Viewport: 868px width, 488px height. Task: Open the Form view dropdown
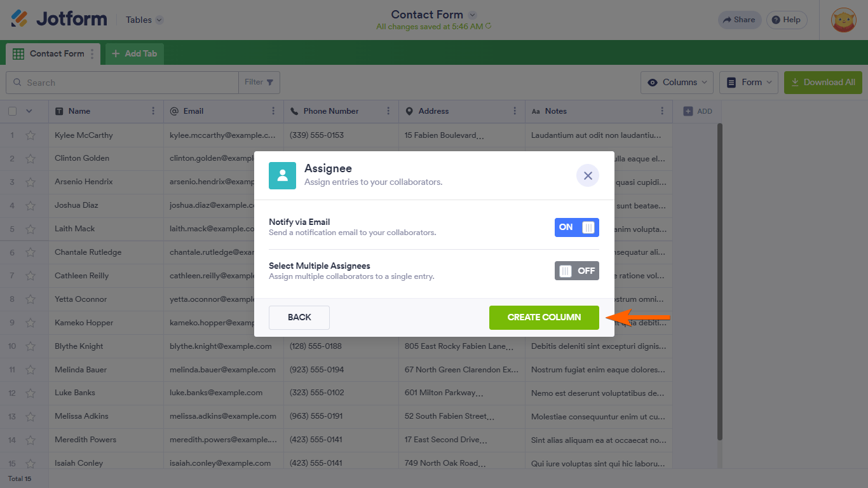749,83
